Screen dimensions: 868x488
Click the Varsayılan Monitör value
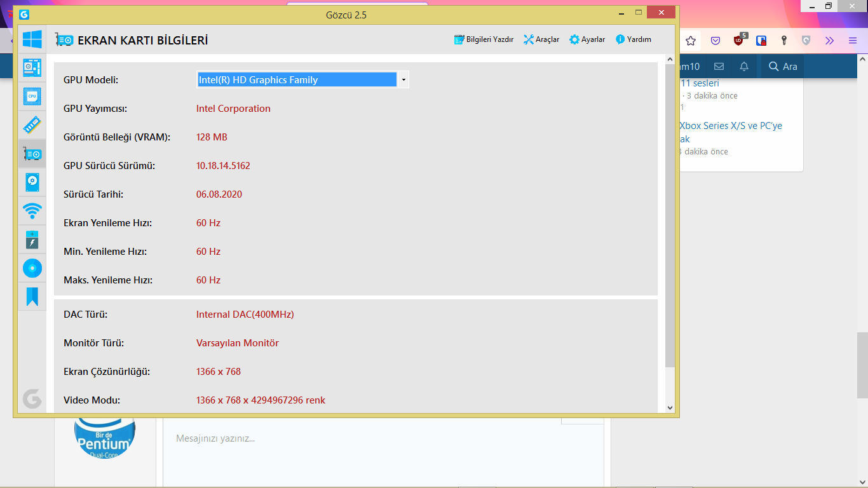(x=238, y=343)
